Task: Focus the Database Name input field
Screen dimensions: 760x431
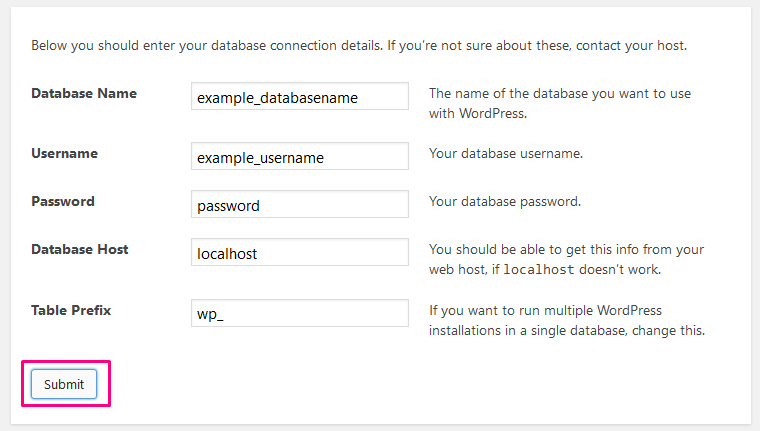Action: tap(300, 96)
